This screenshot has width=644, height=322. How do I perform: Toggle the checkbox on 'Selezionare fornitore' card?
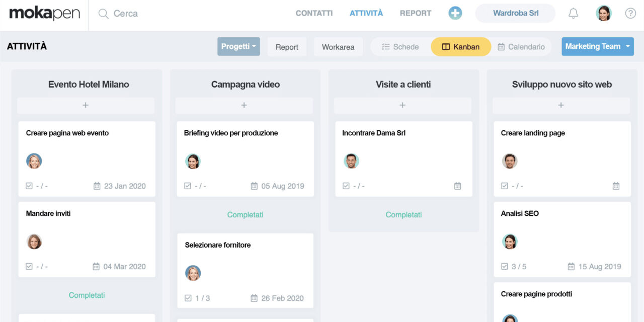[188, 298]
